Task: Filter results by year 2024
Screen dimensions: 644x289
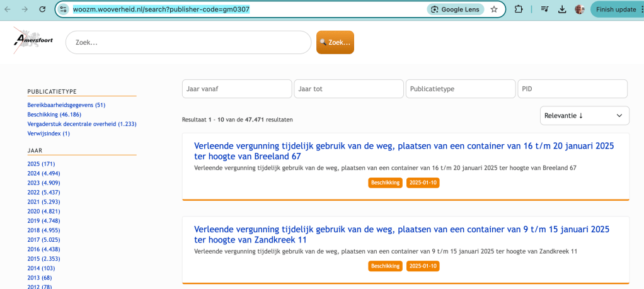Action: (x=43, y=173)
